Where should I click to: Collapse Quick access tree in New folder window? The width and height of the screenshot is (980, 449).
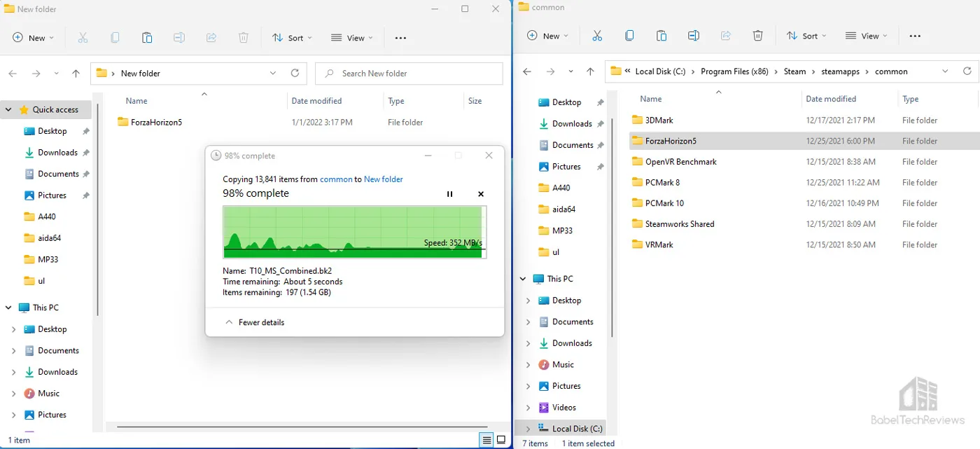9,109
